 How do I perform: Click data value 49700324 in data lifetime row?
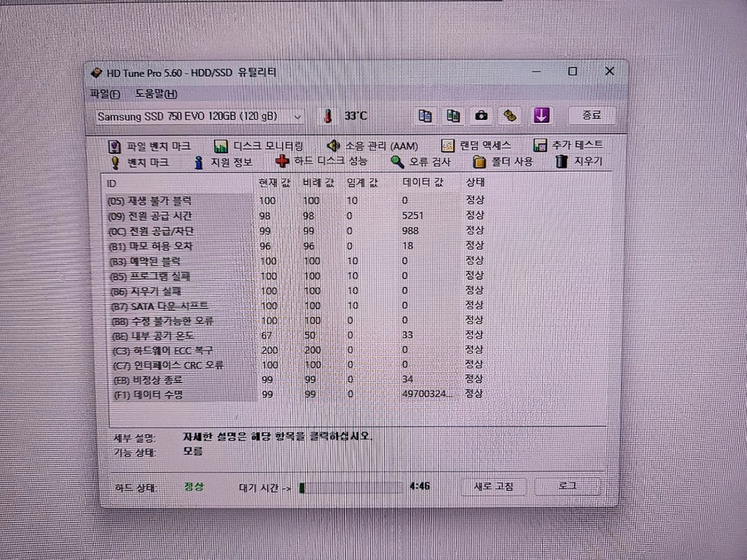[427, 393]
